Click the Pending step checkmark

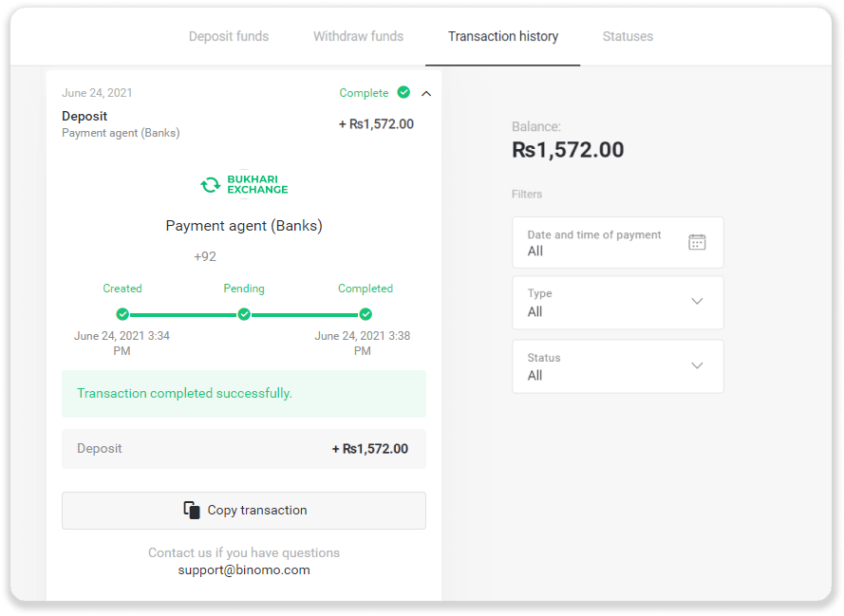244,314
